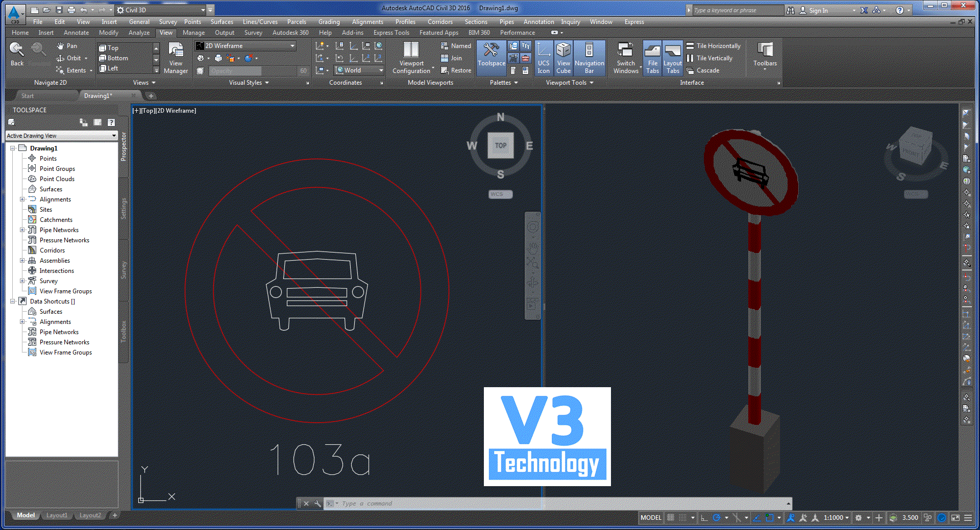Expand the Visual Styles panel
Viewport: 980px width, 530px height.
coord(249,83)
